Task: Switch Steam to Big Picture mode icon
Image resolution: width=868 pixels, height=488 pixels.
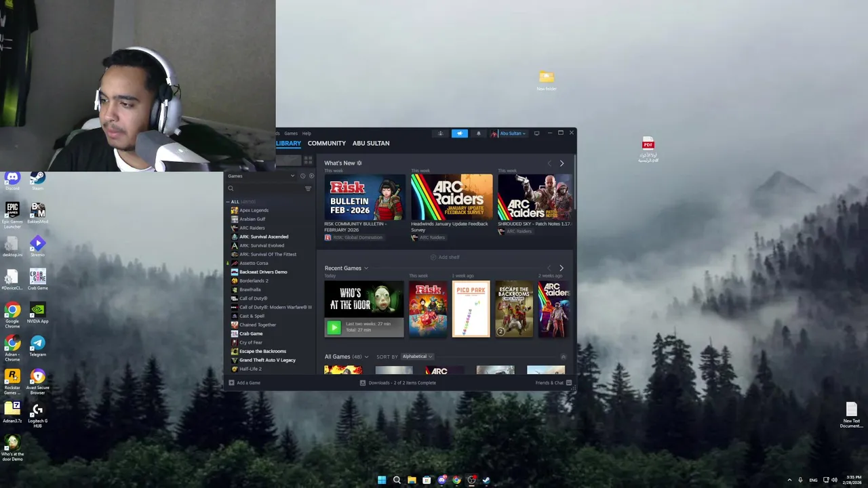Action: tap(536, 133)
